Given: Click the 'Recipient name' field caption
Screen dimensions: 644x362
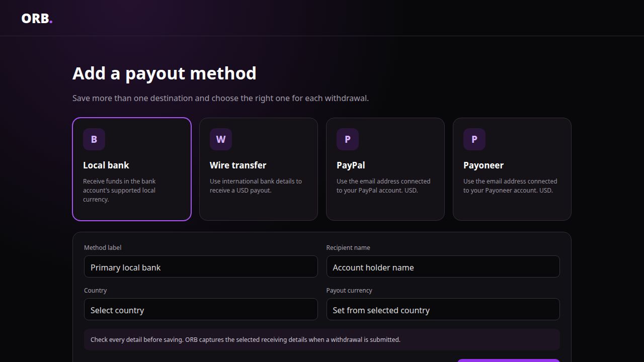Looking at the screenshot, I should (x=348, y=248).
